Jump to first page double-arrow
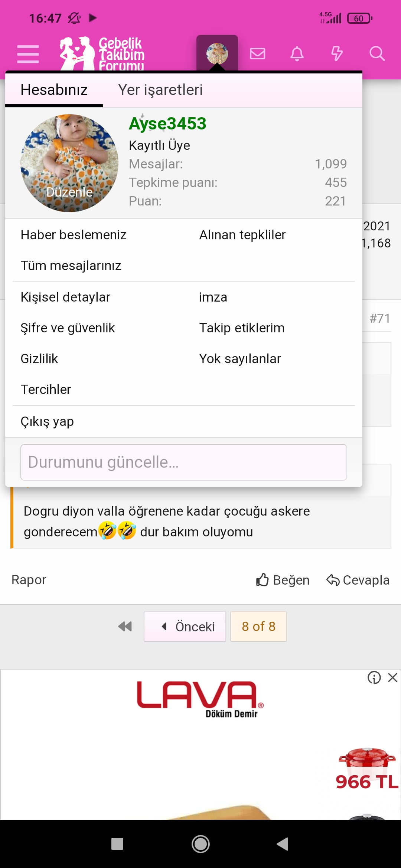 125,627
